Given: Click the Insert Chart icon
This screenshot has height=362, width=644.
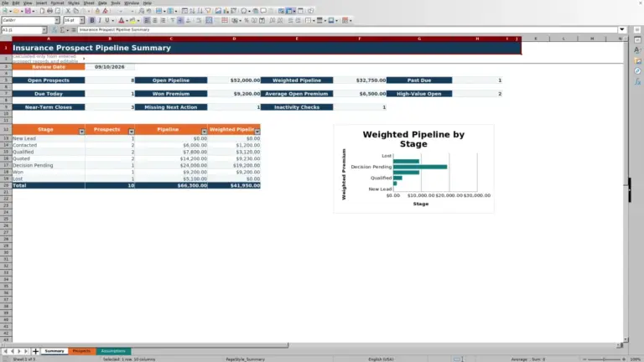Looking at the screenshot, I should coord(226,11).
